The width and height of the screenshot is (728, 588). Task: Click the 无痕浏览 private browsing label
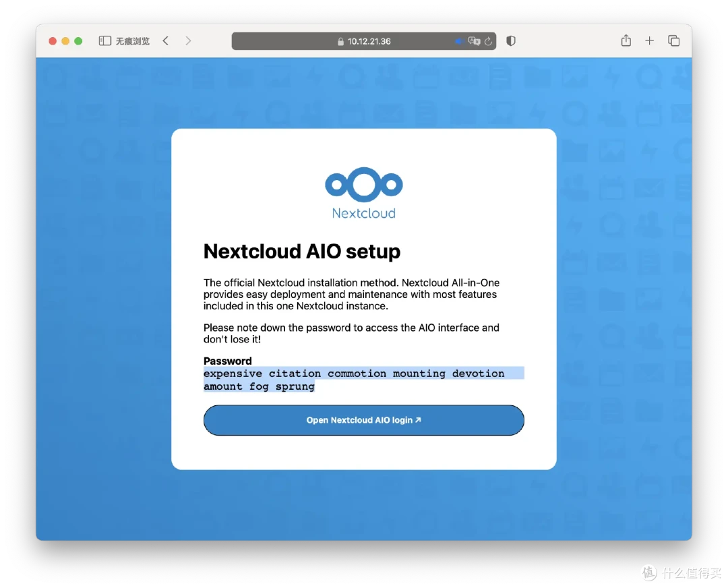(x=133, y=41)
